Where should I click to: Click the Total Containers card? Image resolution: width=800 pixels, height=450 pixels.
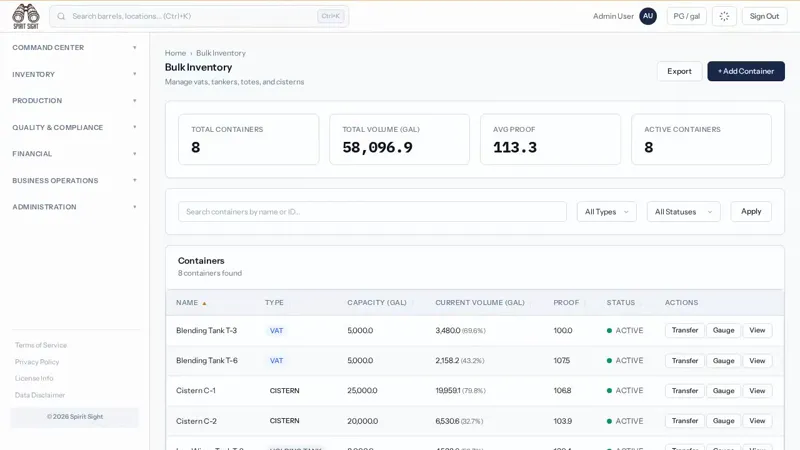pos(248,139)
